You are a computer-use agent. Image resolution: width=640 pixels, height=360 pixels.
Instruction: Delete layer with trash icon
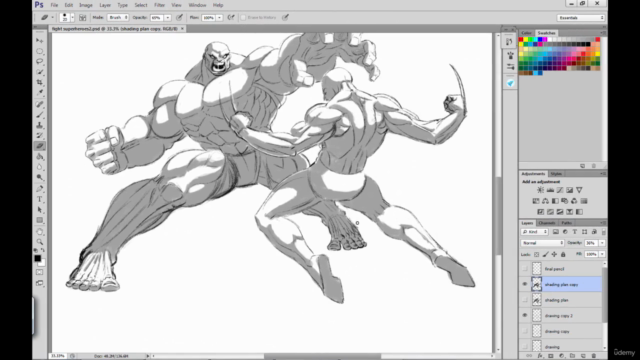[594, 356]
